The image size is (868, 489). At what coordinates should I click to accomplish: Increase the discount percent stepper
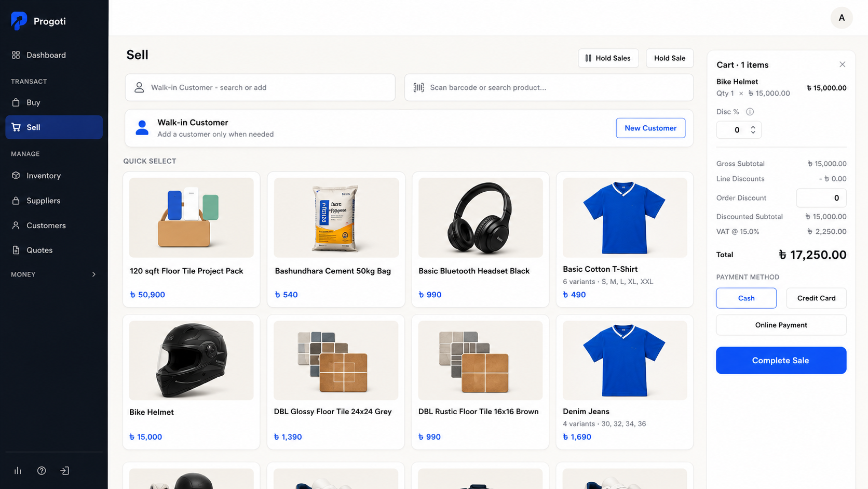point(753,127)
